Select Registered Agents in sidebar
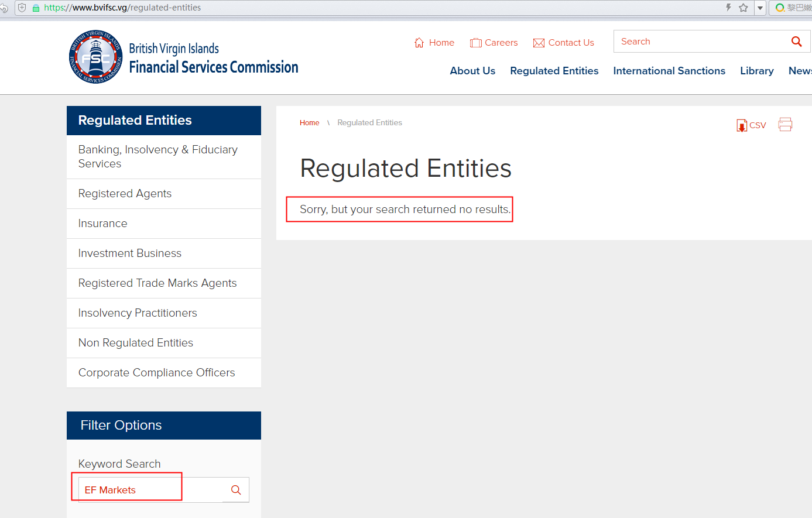The image size is (812, 518). (164, 194)
